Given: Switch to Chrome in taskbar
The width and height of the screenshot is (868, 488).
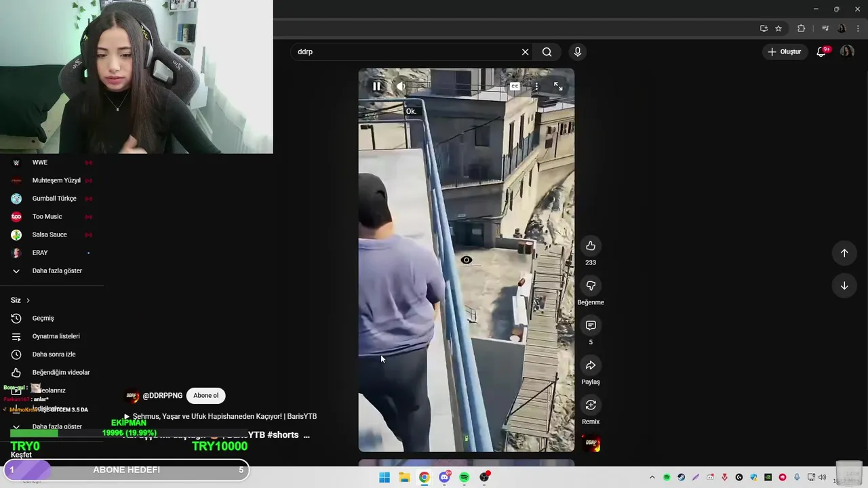Looking at the screenshot, I should click(x=424, y=478).
